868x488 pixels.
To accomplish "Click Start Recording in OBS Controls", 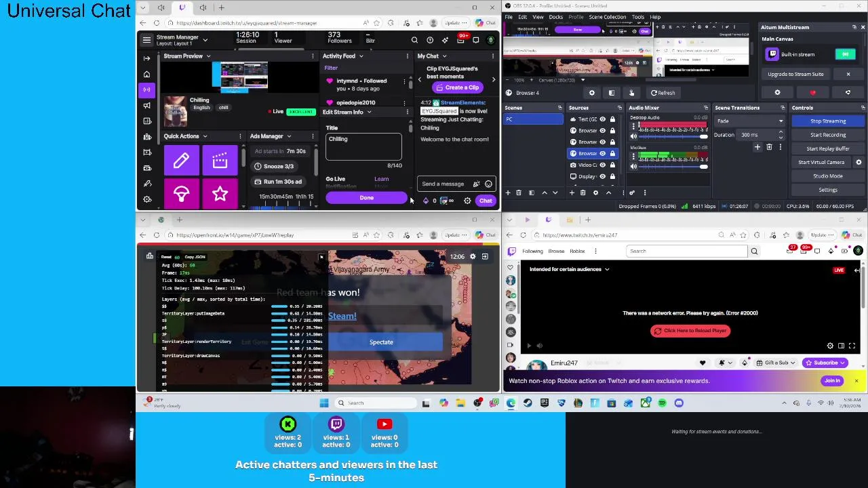I will coord(828,135).
